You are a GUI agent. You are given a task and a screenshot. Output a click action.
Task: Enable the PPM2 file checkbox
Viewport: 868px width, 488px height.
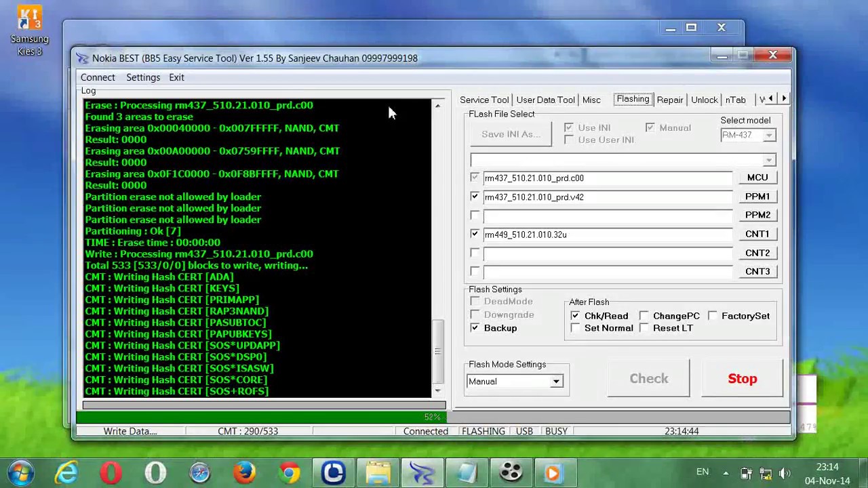(475, 215)
